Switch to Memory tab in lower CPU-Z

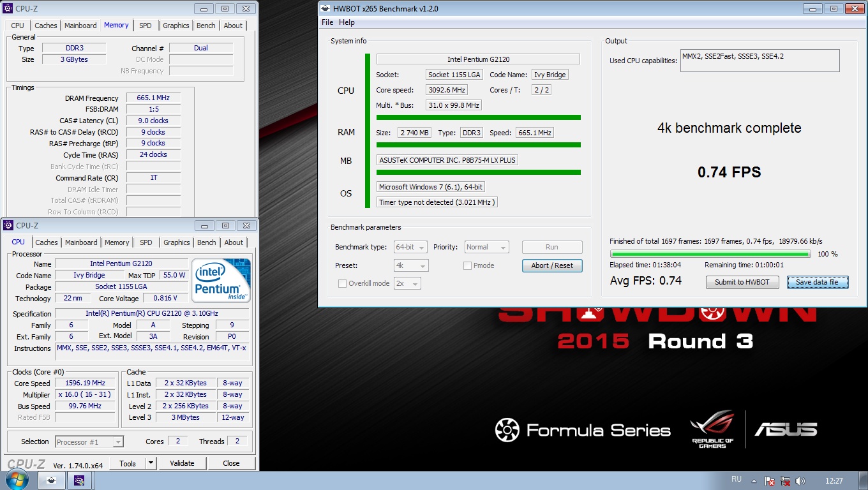[x=117, y=242]
